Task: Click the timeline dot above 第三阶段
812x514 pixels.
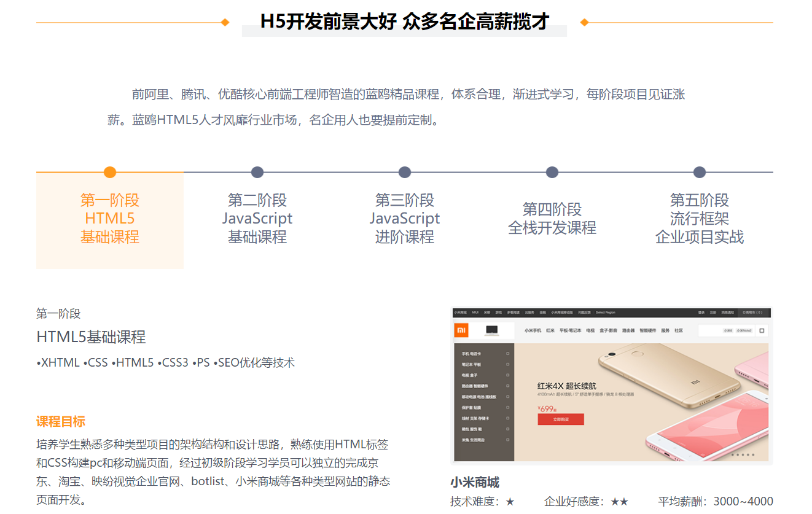Action: (x=405, y=173)
